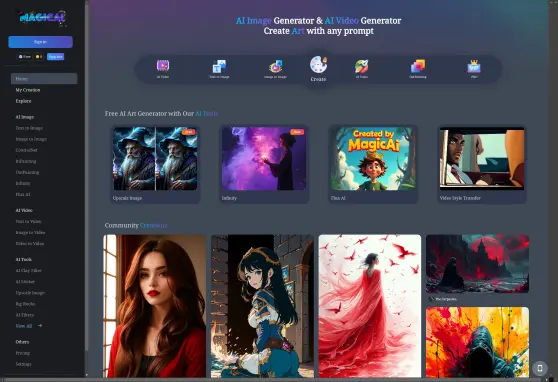The image size is (558, 382).
Task: Open My Creation in the sidebar
Action: [28, 90]
